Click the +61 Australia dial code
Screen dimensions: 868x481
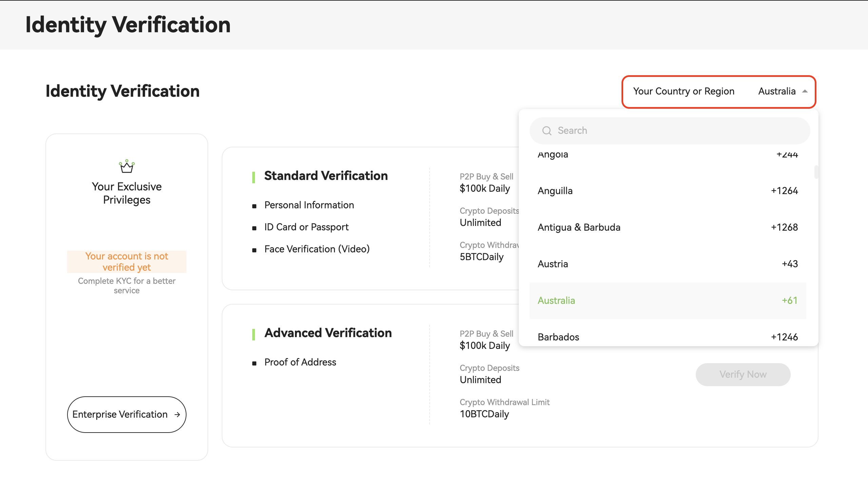point(790,300)
